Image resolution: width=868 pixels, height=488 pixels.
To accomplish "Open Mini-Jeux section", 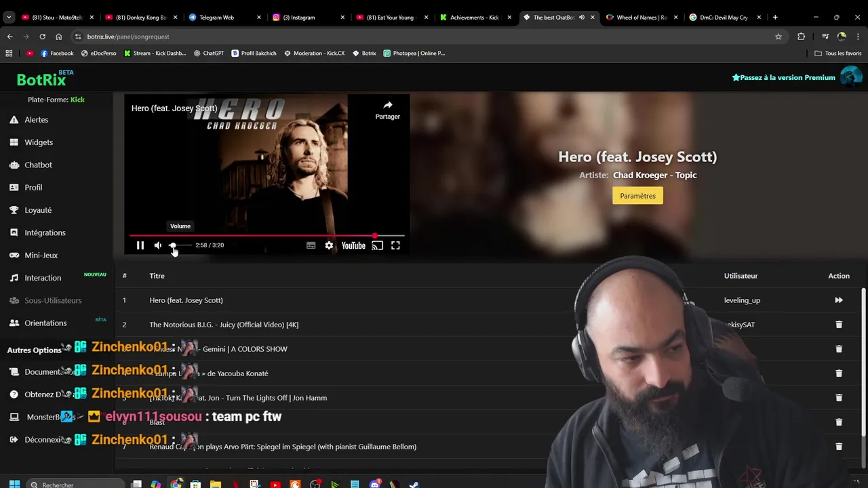I will [x=41, y=256].
